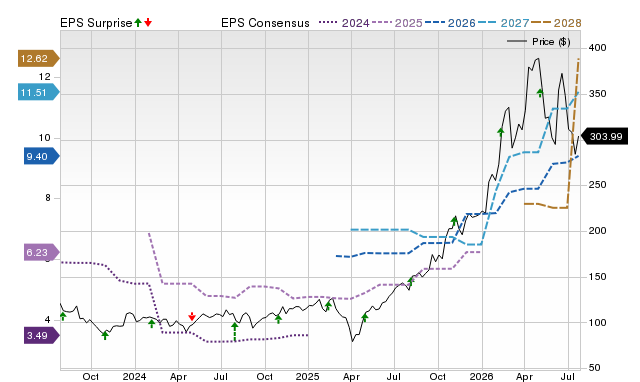Viewport: 640px width, 382px height.
Task: Click the 100 label on the price axis
Action: pyautogui.click(x=598, y=322)
